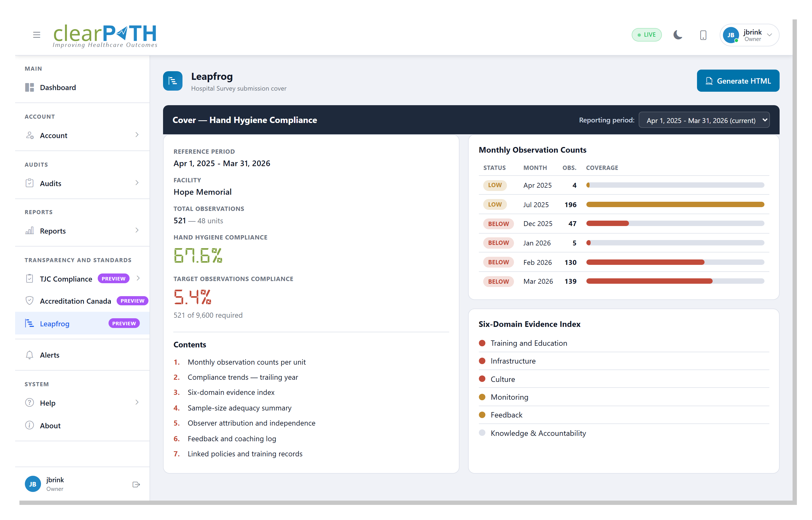Click contents item Sample-size adequacy summary
Image resolution: width=812 pixels, height=520 pixels.
click(x=240, y=408)
